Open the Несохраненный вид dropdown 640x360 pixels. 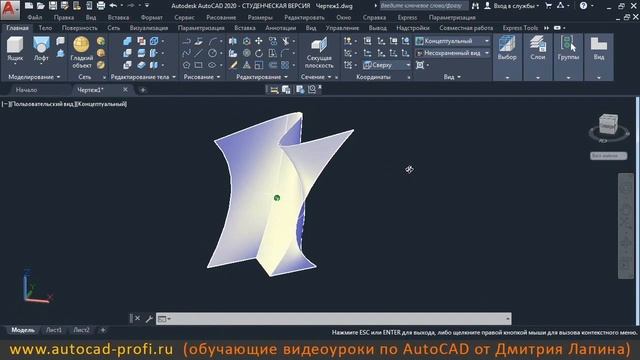click(x=453, y=53)
